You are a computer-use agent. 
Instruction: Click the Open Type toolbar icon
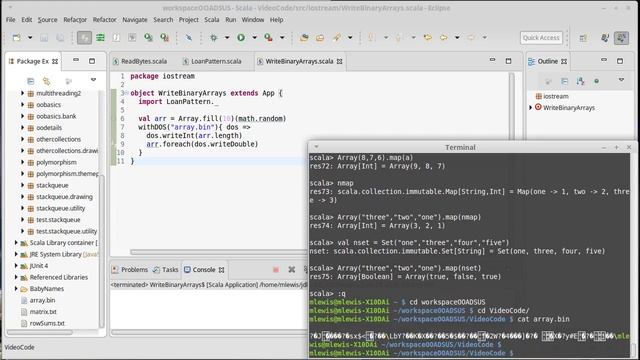(x=304, y=38)
